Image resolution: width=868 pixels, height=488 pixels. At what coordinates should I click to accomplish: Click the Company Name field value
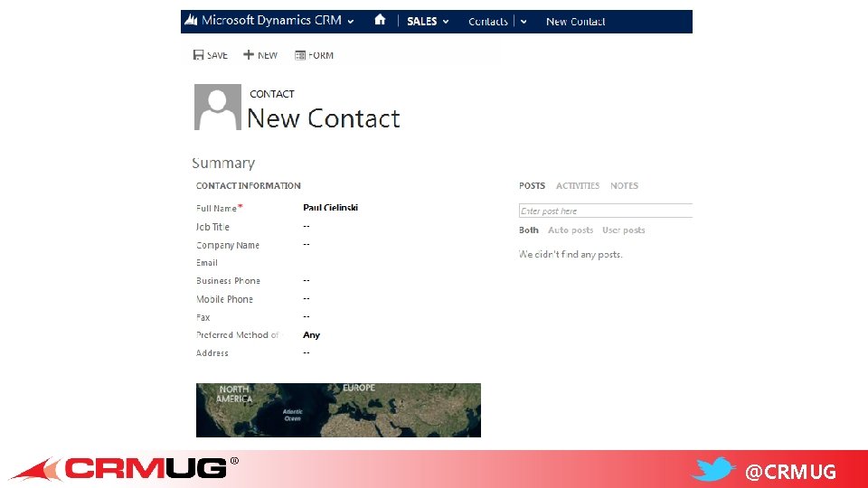[x=307, y=245]
